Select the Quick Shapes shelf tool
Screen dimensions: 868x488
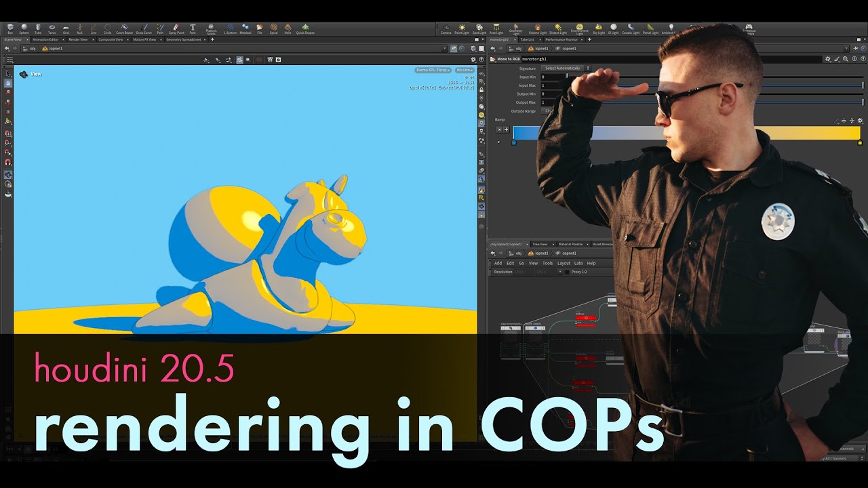click(x=305, y=28)
